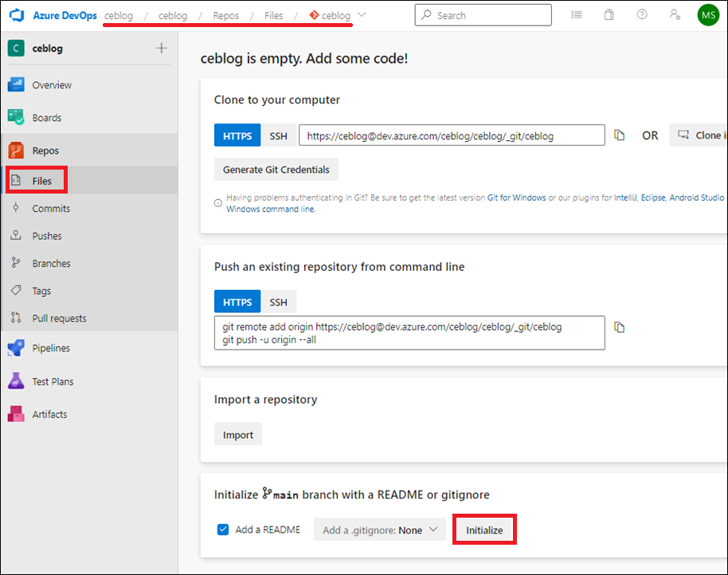Select SSH tab in Push an existing repository
Screen dimensions: 728x575
pyautogui.click(x=278, y=302)
